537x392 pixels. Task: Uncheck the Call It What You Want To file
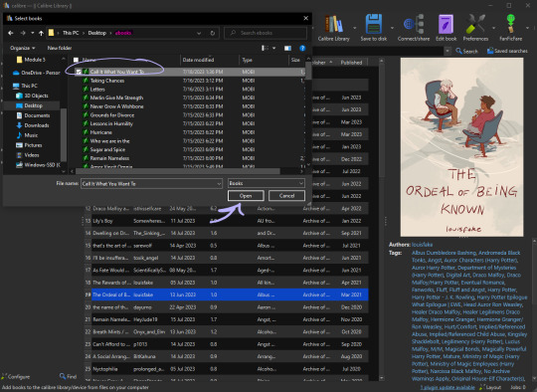click(79, 72)
